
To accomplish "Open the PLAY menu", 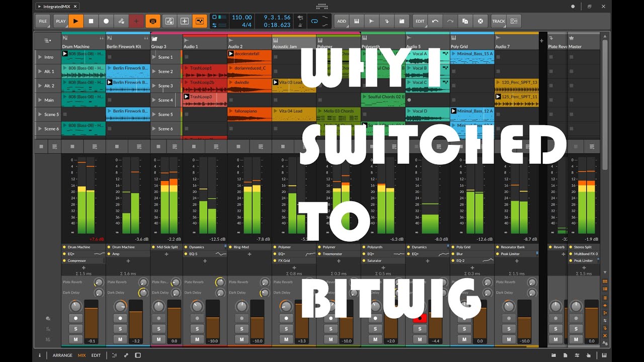I will point(61,21).
